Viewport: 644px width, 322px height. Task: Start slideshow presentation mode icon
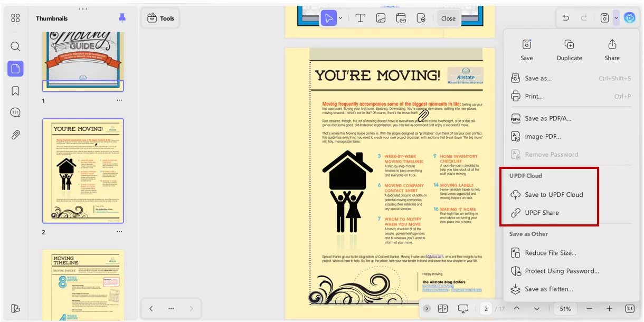click(463, 308)
